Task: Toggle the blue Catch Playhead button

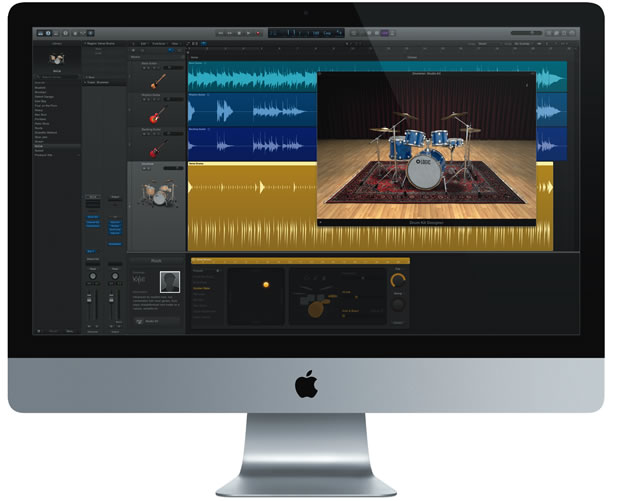Action: (x=204, y=43)
